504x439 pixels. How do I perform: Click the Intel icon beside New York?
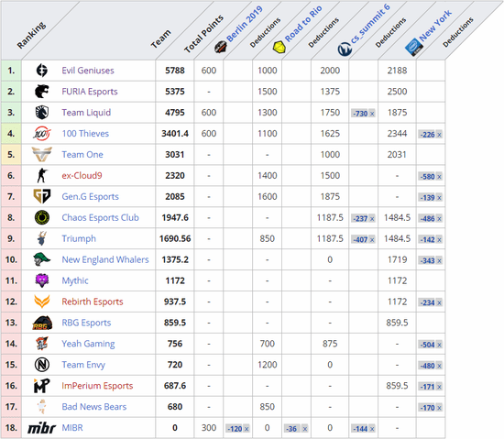414,48
